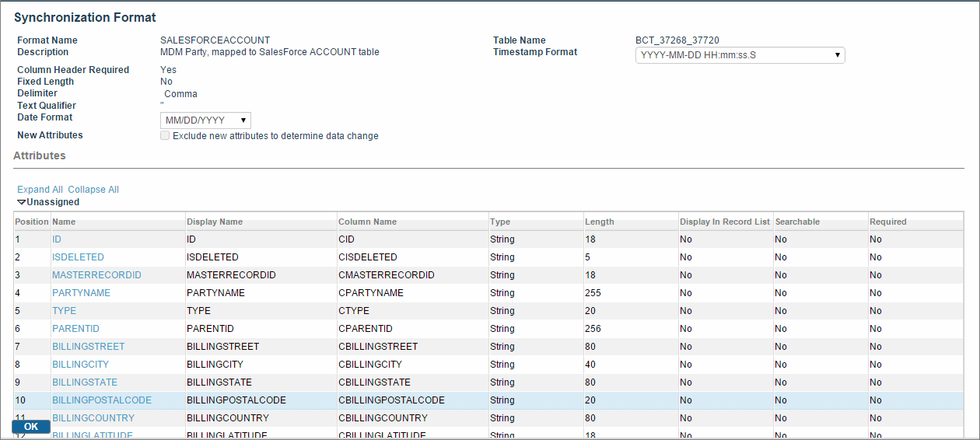Open the ID attribute link
The width and height of the screenshot is (980, 440).
[x=56, y=239]
